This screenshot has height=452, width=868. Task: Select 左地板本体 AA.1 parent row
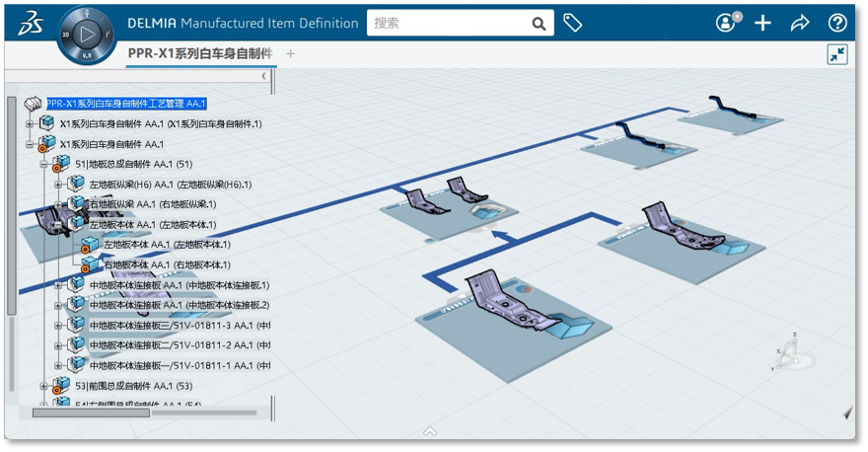click(x=153, y=224)
